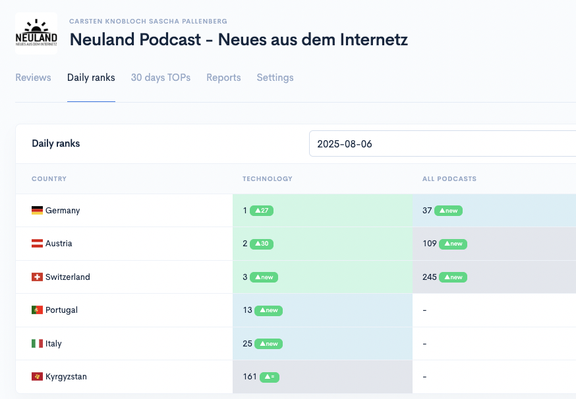Click Austria's all podcasts new badge
This screenshot has height=399, width=576.
coord(453,244)
